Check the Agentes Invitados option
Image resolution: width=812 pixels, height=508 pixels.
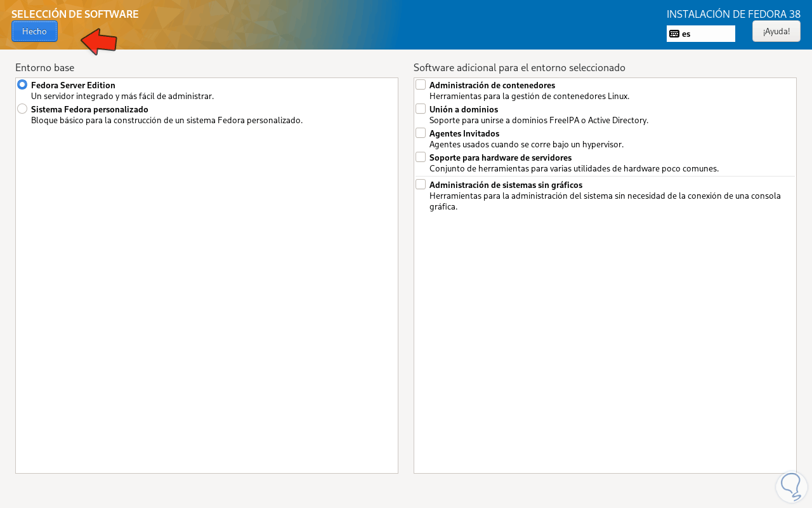tap(421, 133)
